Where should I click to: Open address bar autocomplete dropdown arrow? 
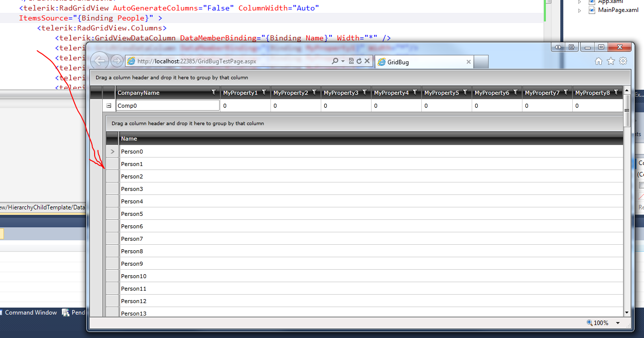pyautogui.click(x=343, y=61)
